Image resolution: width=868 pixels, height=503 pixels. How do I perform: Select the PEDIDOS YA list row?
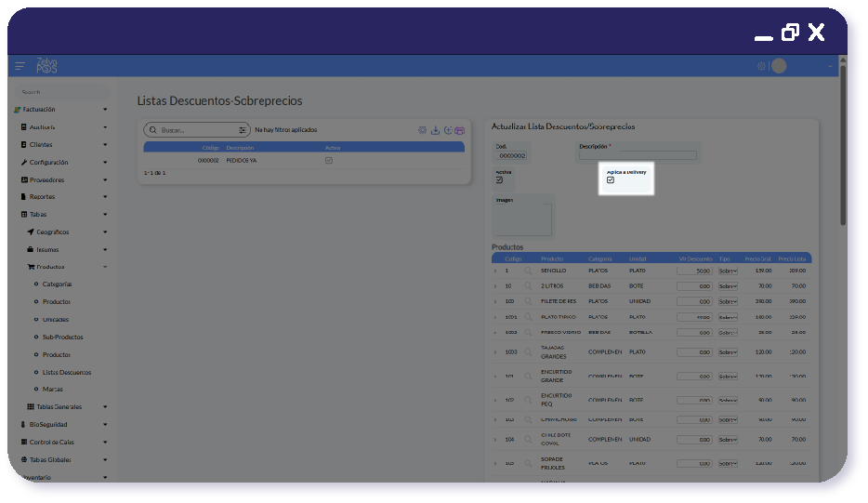pyautogui.click(x=304, y=161)
